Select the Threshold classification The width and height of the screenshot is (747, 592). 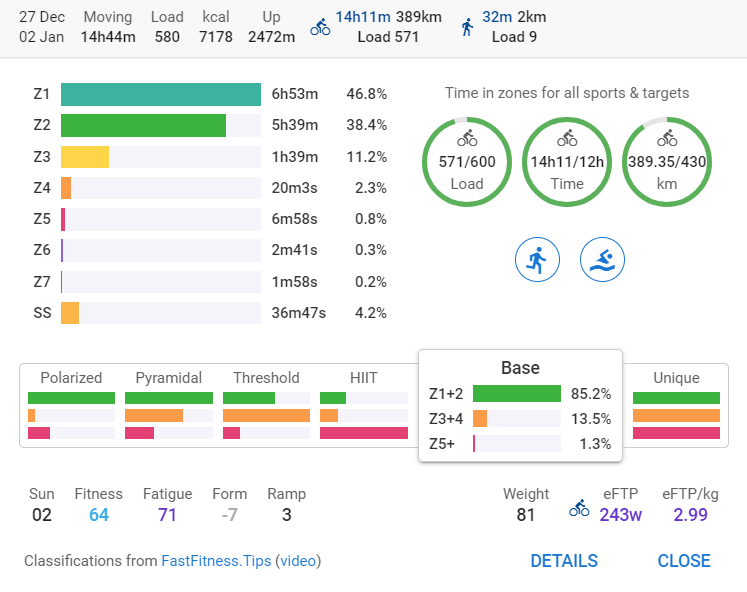266,404
